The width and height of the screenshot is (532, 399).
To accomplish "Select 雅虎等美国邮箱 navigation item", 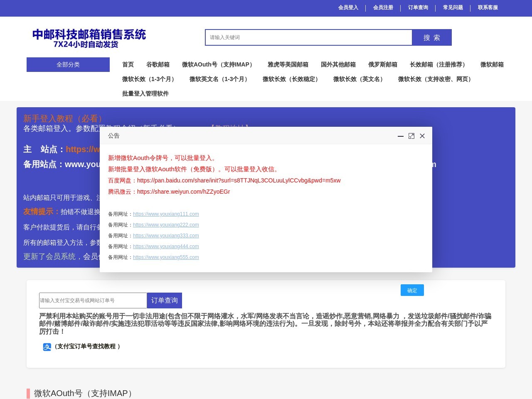I will pos(288,64).
